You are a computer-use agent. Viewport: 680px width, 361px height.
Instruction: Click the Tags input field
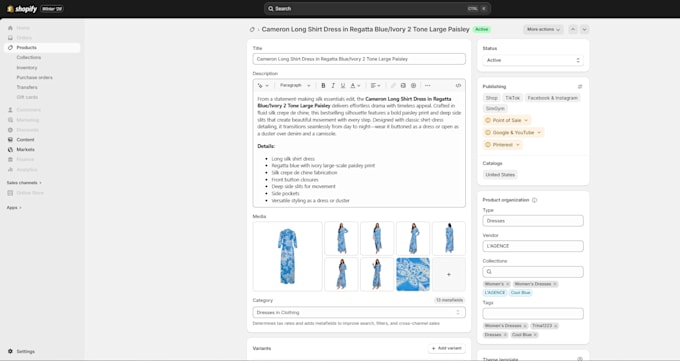tap(533, 313)
